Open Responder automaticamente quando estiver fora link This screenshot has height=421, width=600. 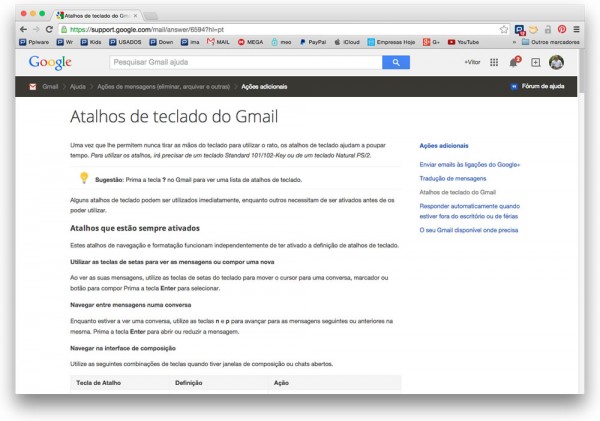point(470,211)
